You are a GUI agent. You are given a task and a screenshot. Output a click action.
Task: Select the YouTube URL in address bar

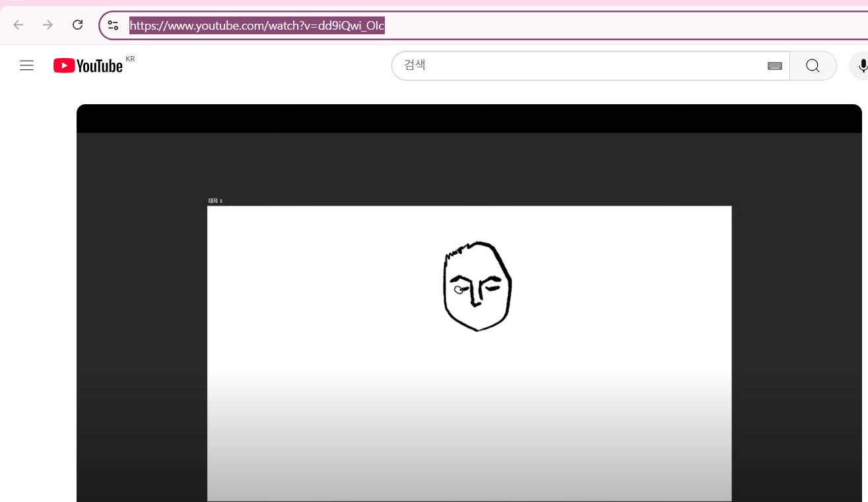tap(257, 26)
